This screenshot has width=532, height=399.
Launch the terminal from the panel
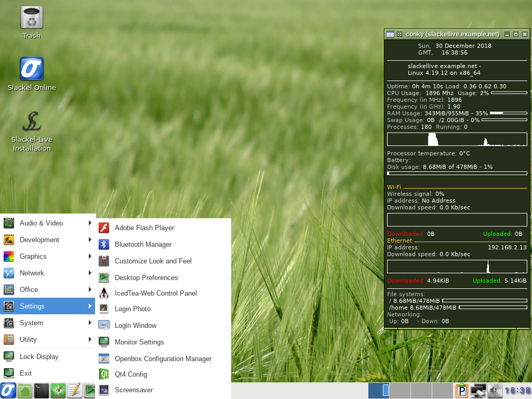tap(42, 391)
